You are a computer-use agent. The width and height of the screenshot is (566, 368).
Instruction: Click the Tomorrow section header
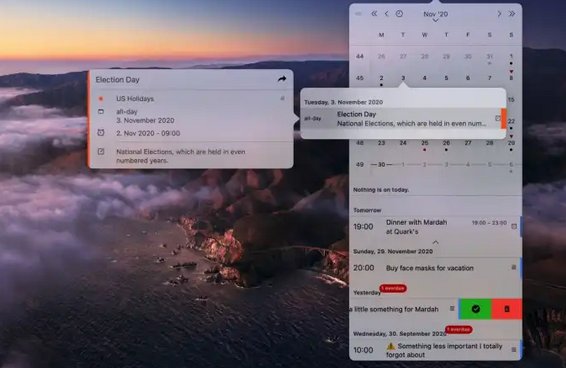click(367, 210)
